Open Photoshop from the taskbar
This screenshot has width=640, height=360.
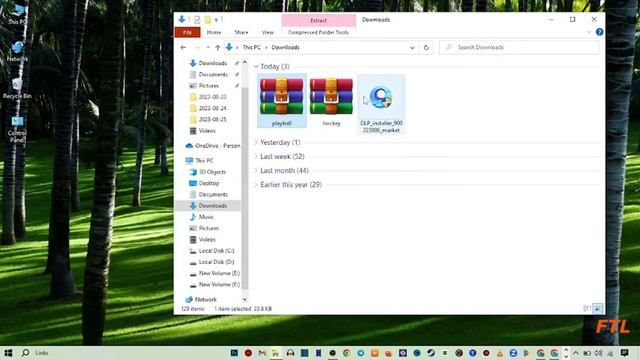pos(234,353)
